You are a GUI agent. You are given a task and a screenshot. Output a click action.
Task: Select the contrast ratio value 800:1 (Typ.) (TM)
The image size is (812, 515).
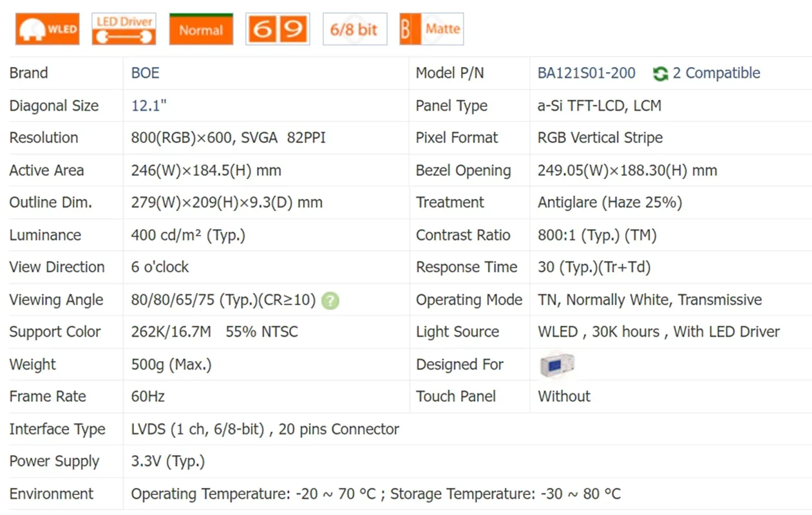(597, 235)
